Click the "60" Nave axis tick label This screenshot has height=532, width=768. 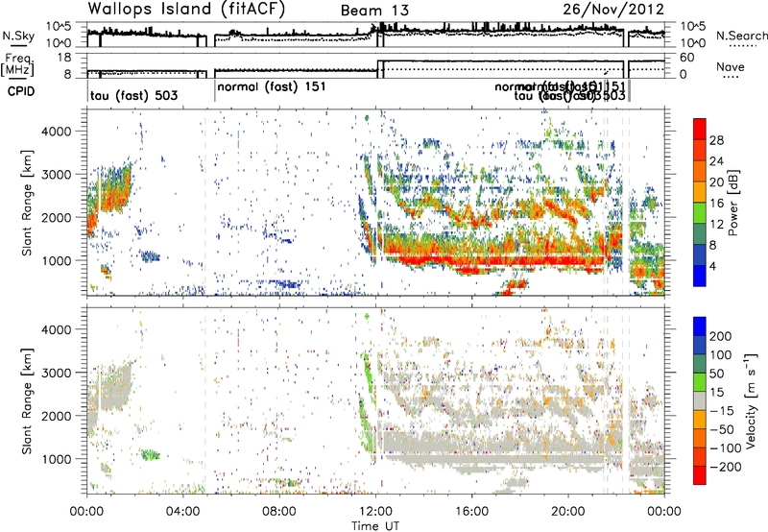(687, 58)
